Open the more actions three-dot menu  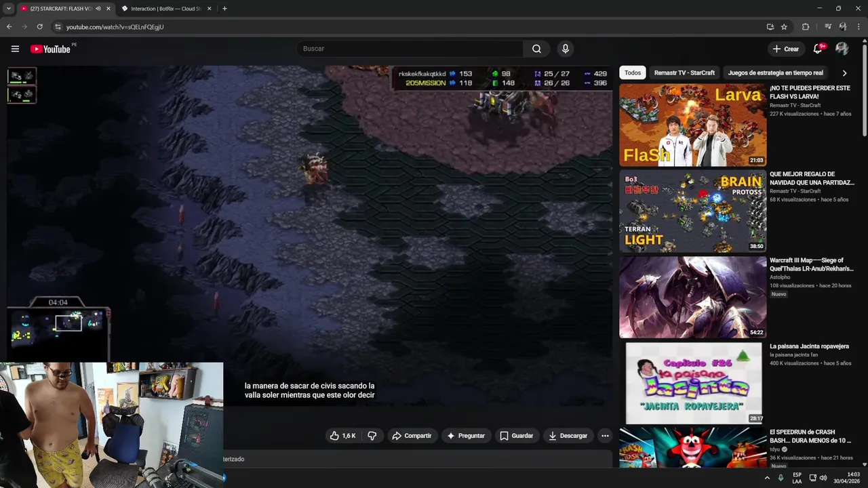(605, 436)
